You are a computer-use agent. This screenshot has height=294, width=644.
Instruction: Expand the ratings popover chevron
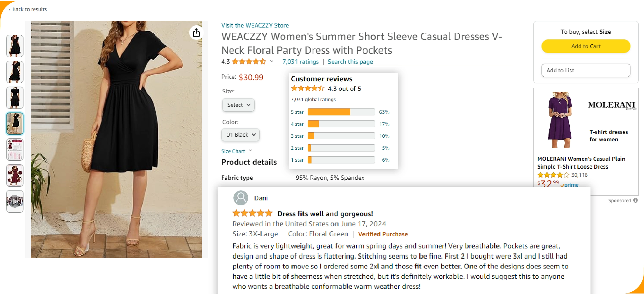272,61
